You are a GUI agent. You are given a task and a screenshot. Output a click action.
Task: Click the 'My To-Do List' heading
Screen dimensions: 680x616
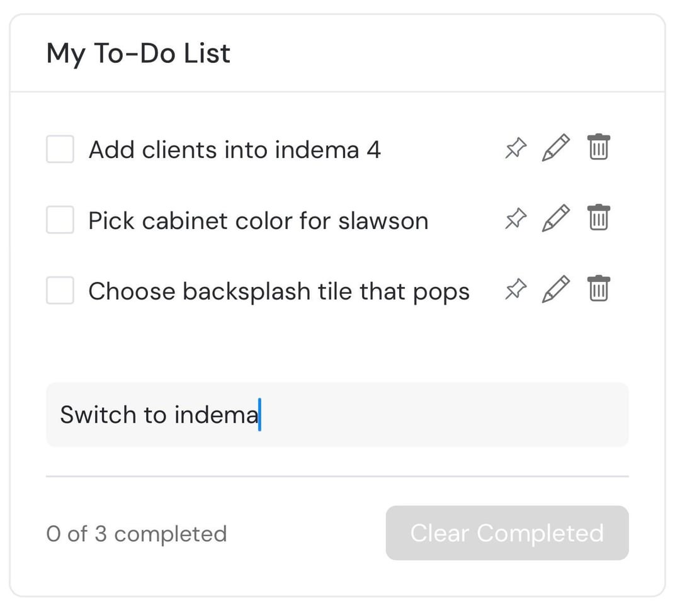pyautogui.click(x=139, y=53)
